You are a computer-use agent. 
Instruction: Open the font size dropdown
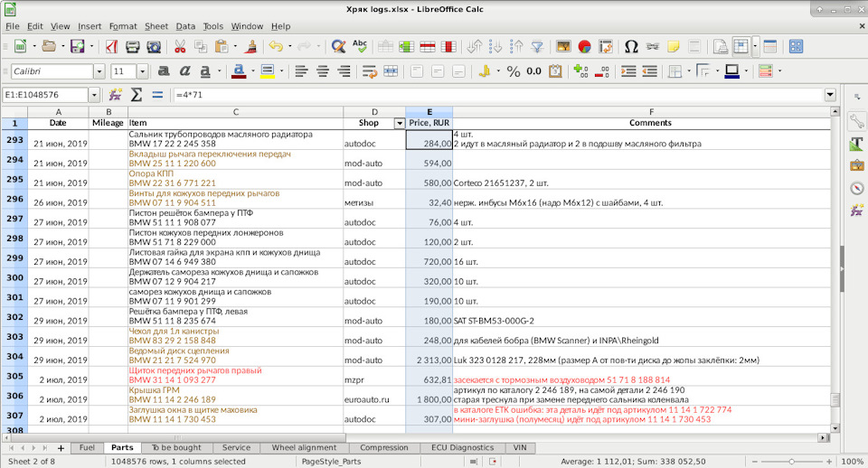click(142, 71)
